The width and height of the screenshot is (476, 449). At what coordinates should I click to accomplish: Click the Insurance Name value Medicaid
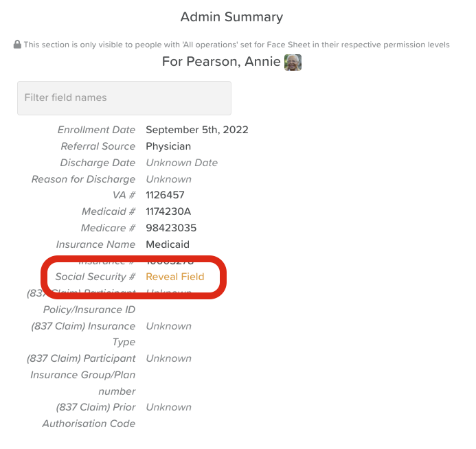(168, 244)
